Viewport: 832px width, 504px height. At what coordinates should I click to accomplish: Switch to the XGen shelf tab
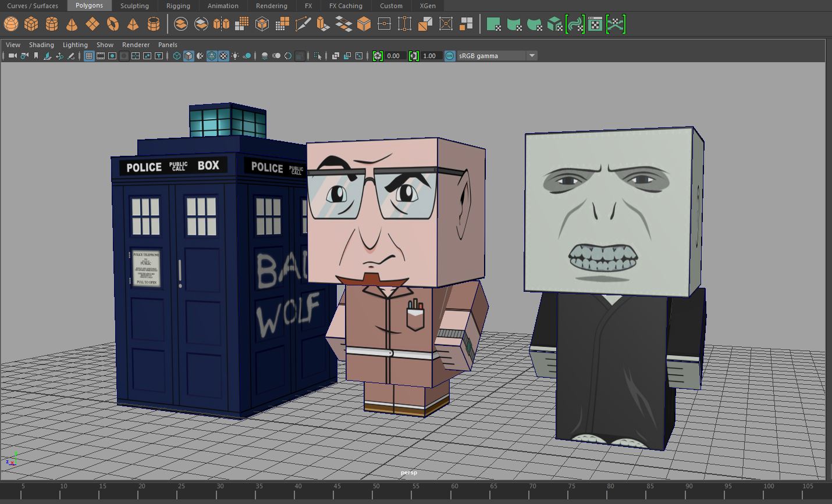pos(428,6)
